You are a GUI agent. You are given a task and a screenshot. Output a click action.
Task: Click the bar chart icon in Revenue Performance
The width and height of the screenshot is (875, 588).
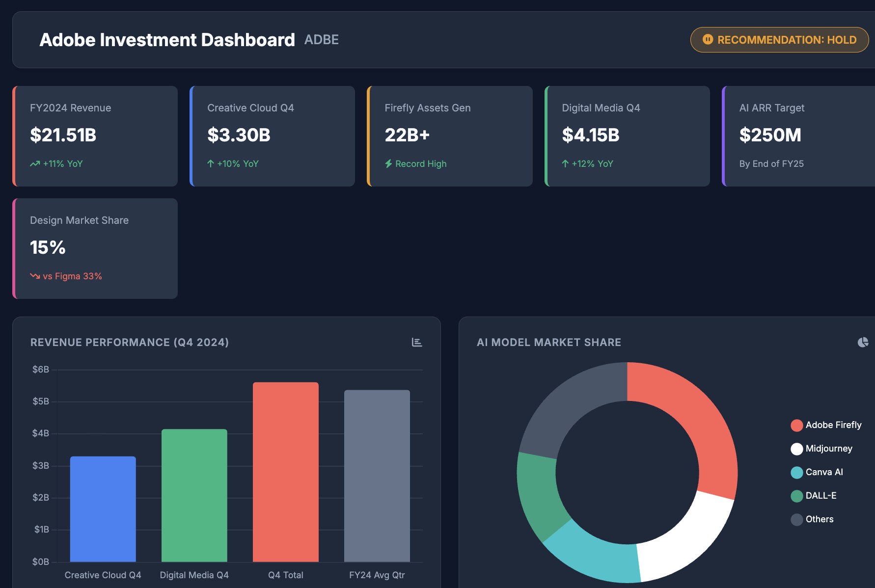point(416,342)
